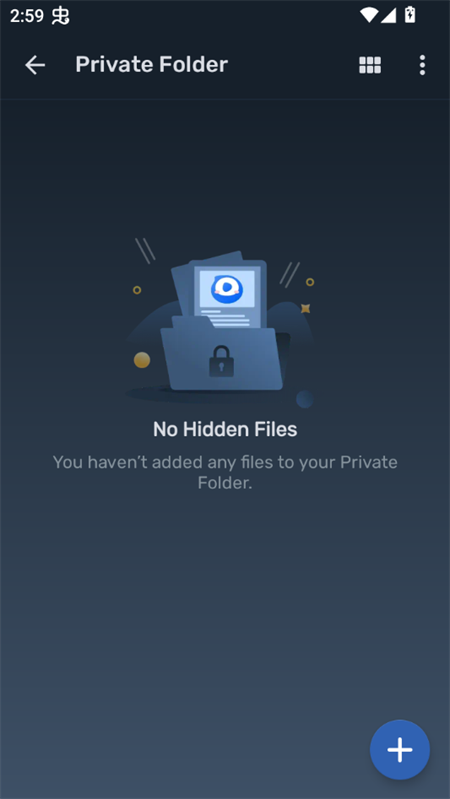Click the cellular signal icon
This screenshot has width=450, height=799.
pyautogui.click(x=388, y=15)
